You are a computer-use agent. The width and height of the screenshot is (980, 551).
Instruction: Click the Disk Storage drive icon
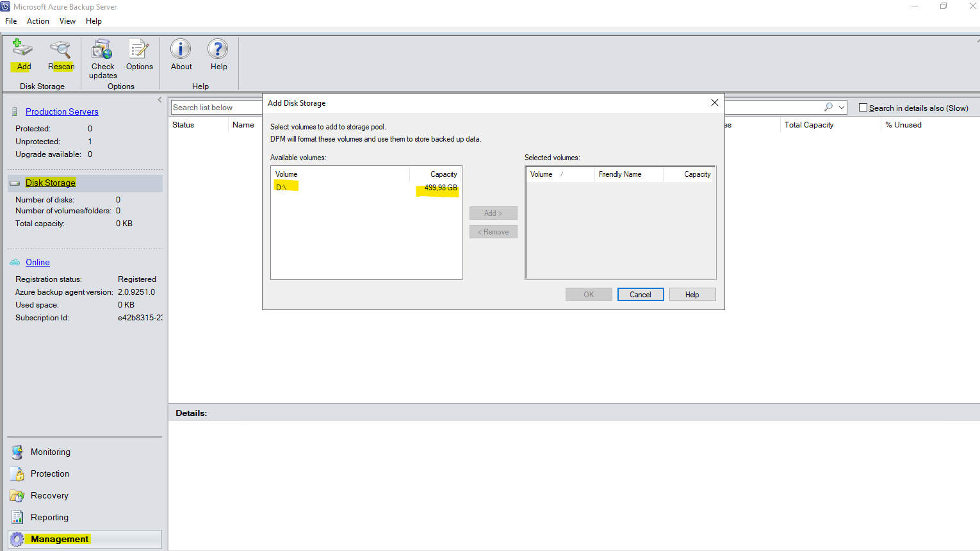[15, 183]
